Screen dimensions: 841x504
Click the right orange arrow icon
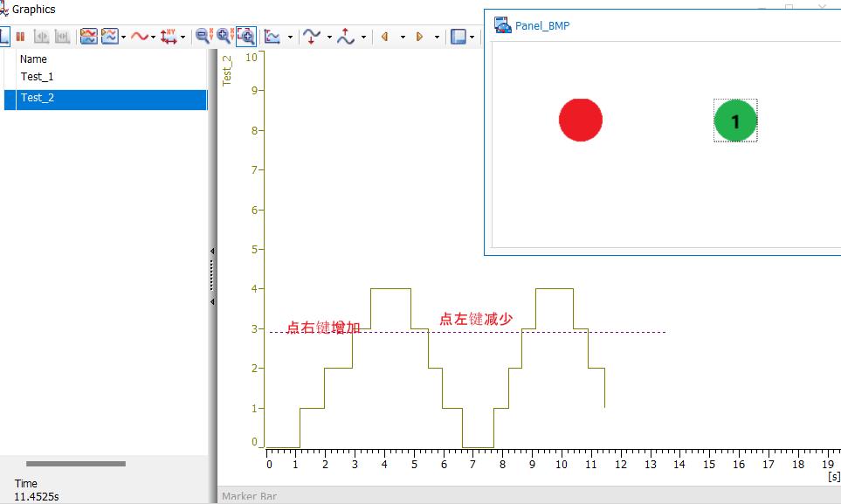419,37
